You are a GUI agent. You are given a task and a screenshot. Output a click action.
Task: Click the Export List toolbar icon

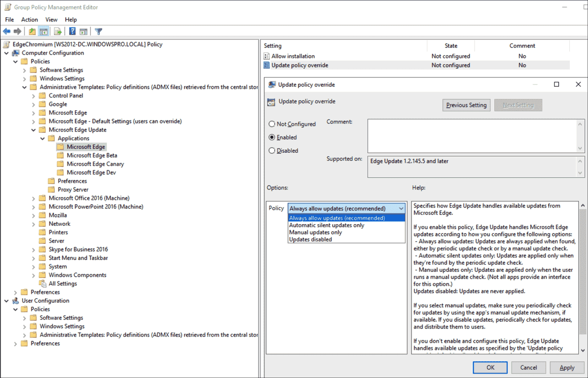coord(58,31)
